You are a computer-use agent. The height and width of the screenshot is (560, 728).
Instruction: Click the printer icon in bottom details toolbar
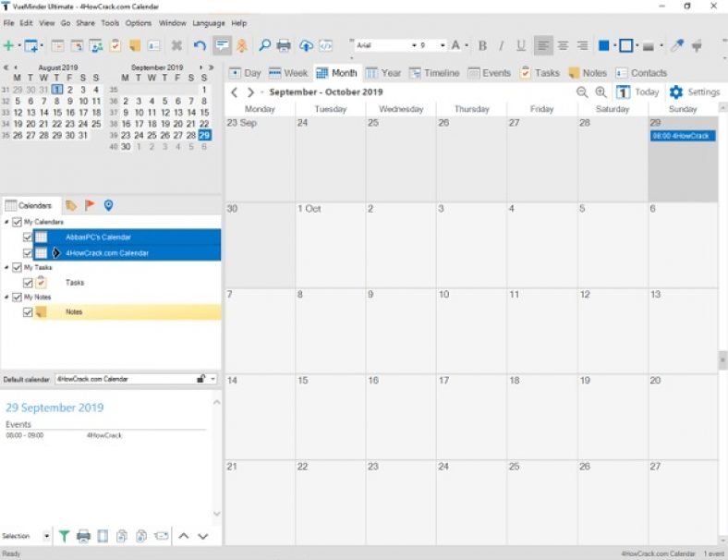(83, 536)
